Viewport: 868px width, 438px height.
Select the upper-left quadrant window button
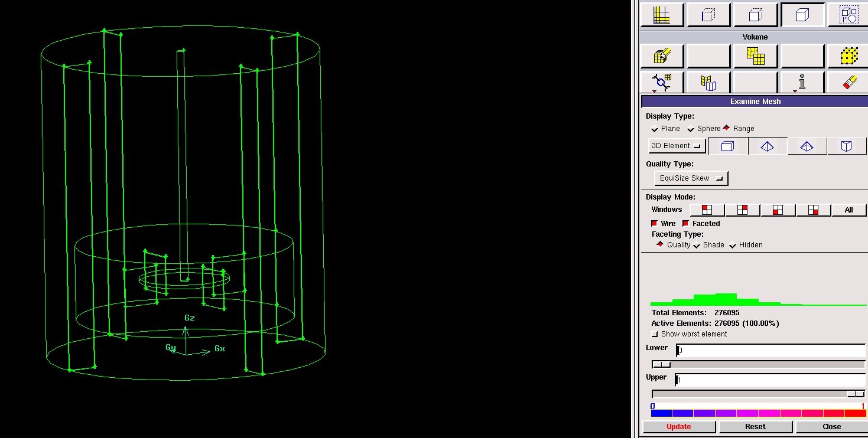707,210
